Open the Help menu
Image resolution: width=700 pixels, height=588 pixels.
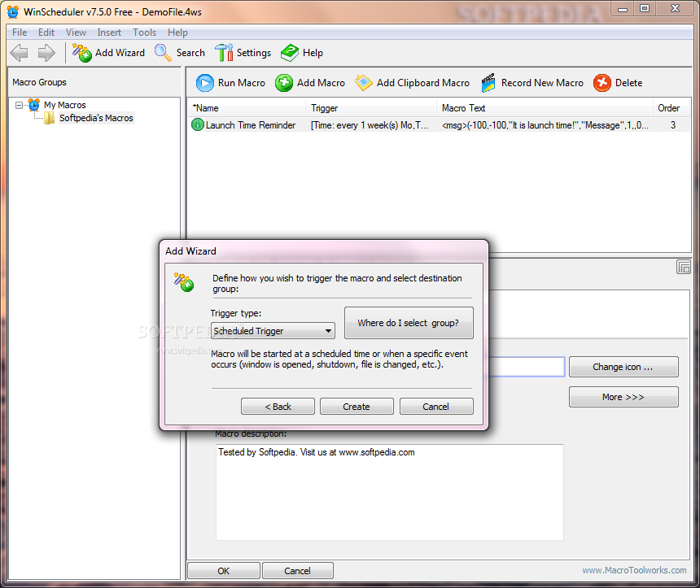(x=177, y=33)
